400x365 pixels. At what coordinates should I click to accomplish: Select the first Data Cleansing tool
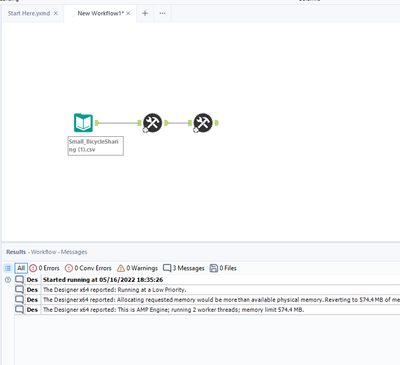(152, 123)
